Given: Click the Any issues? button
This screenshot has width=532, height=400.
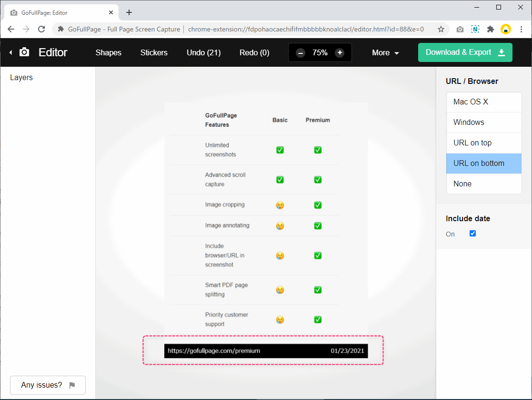Looking at the screenshot, I should pos(48,385).
